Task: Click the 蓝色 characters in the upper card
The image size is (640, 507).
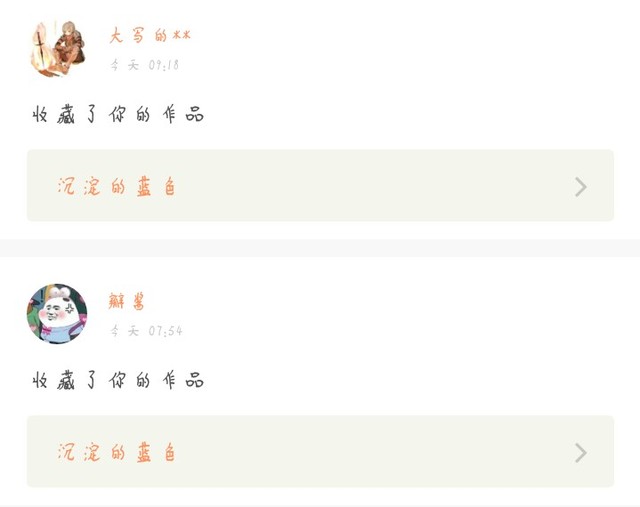Action: pyautogui.click(x=156, y=187)
